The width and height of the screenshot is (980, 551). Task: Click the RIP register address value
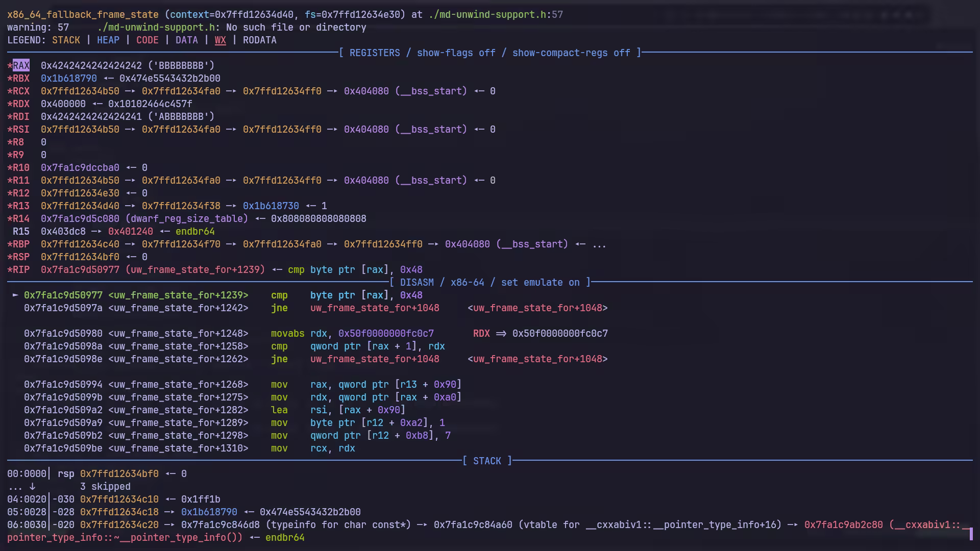point(80,270)
